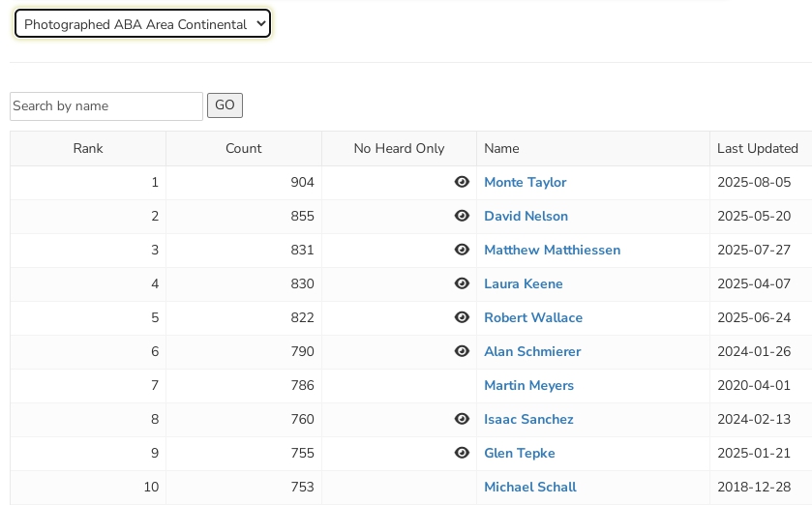The height and width of the screenshot is (505, 812).
Task: Select the No Heard Only column header
Action: 399,148
